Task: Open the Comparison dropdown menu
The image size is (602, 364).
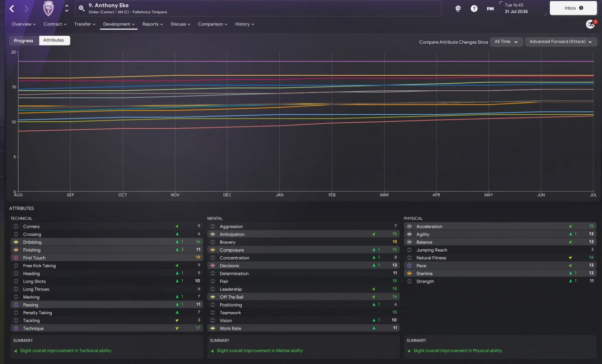Action: click(x=213, y=24)
